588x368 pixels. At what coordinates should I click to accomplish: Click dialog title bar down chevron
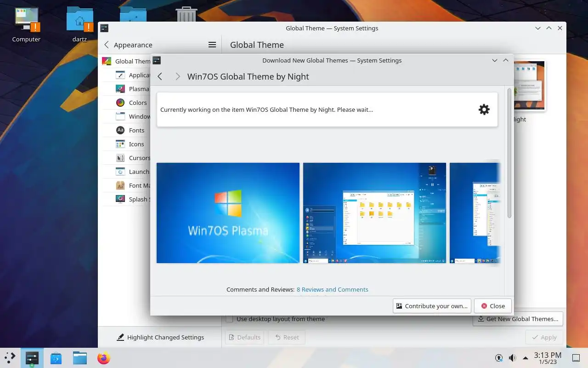[x=495, y=60]
